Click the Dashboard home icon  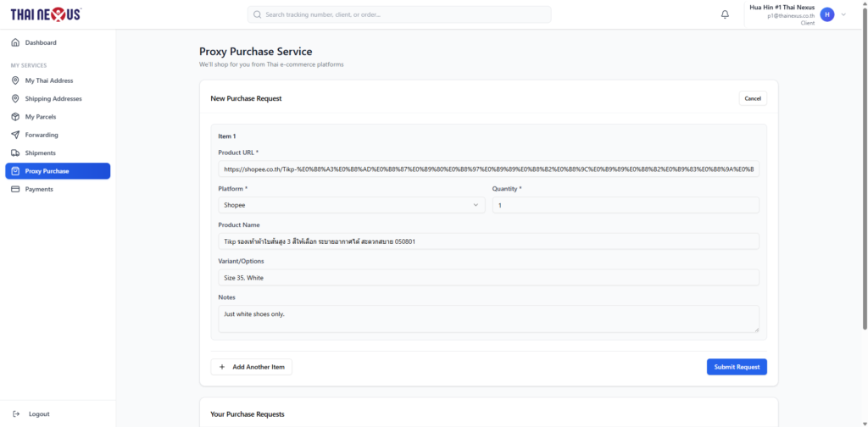tap(15, 42)
